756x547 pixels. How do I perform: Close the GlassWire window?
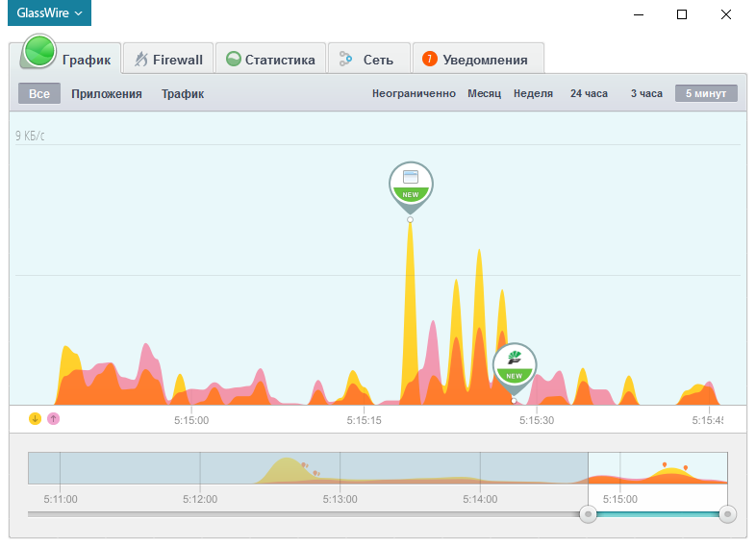pyautogui.click(x=725, y=14)
